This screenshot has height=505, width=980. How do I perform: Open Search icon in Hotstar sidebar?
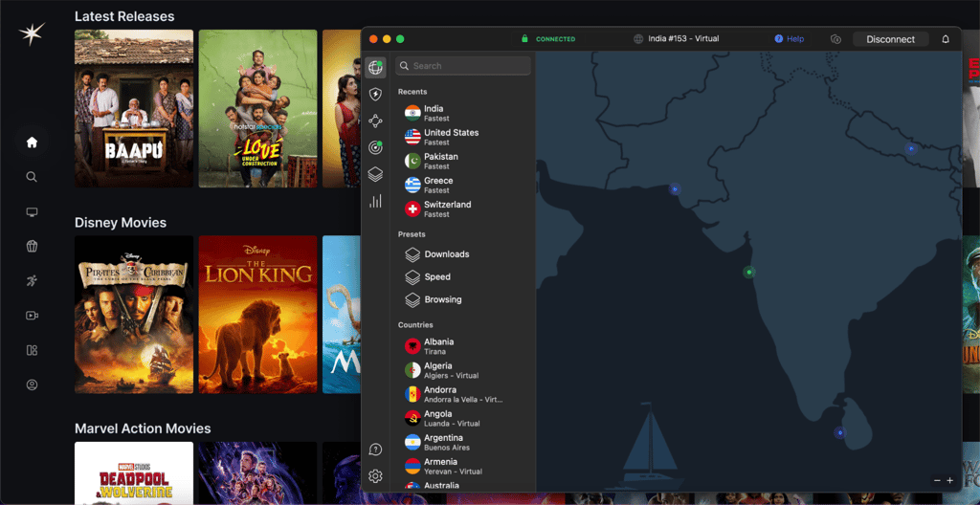[x=32, y=177]
